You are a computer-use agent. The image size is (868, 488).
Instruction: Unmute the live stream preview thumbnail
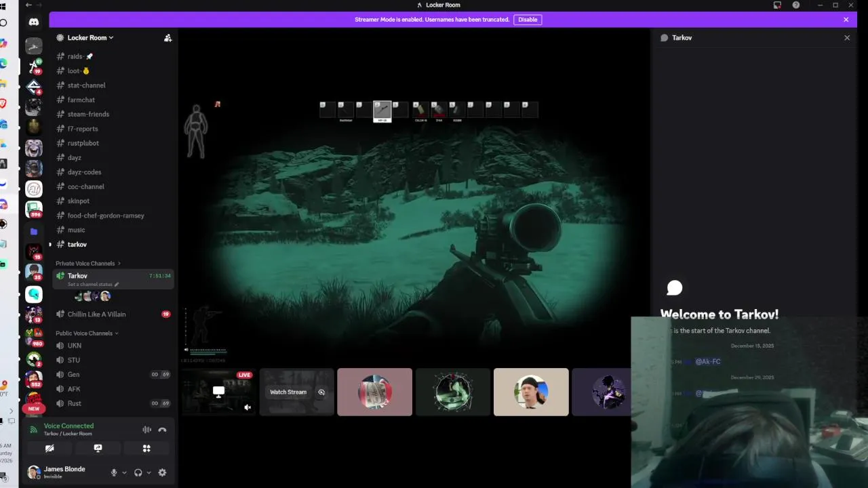coord(248,407)
